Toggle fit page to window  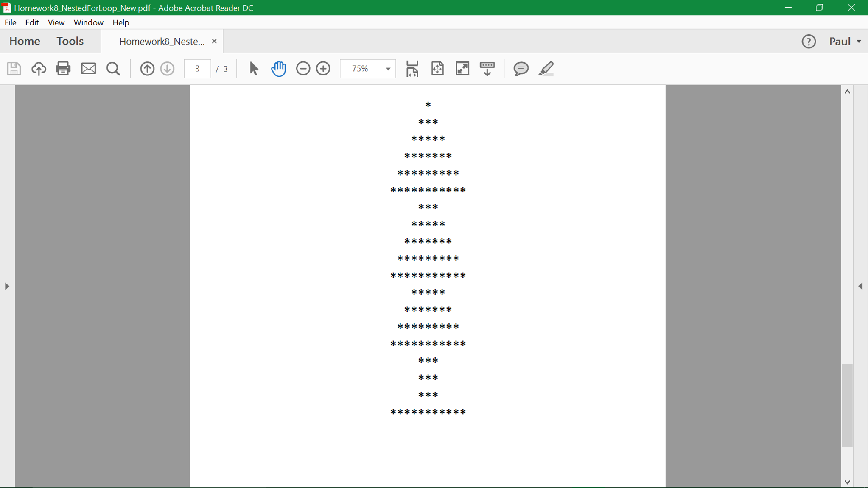click(437, 68)
